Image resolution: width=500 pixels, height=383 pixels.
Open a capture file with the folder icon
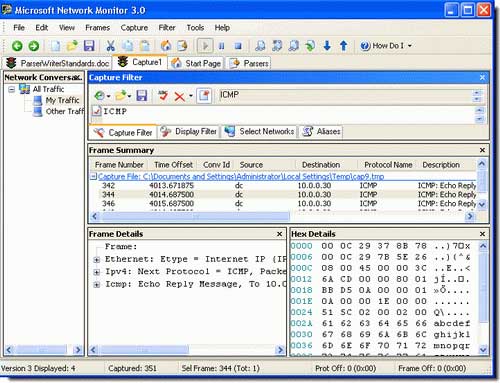coord(72,46)
